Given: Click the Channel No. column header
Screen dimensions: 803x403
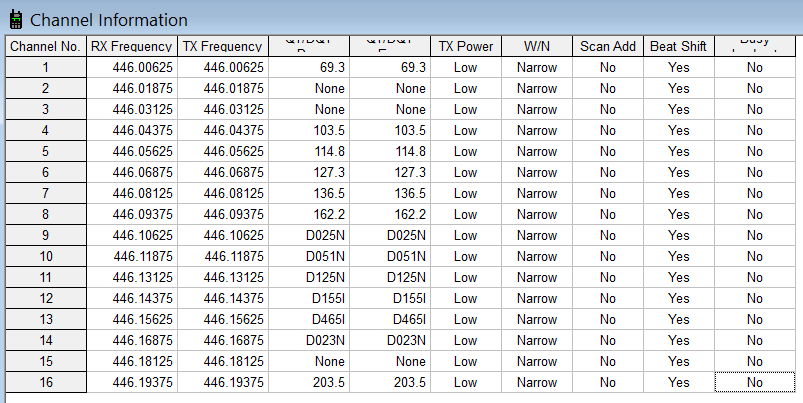Looking at the screenshot, I should point(46,46).
